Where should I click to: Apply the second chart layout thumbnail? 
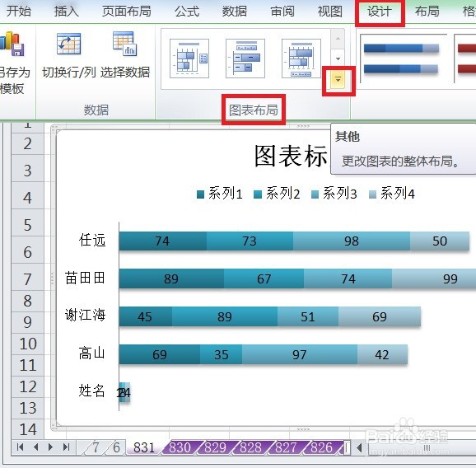245,58
